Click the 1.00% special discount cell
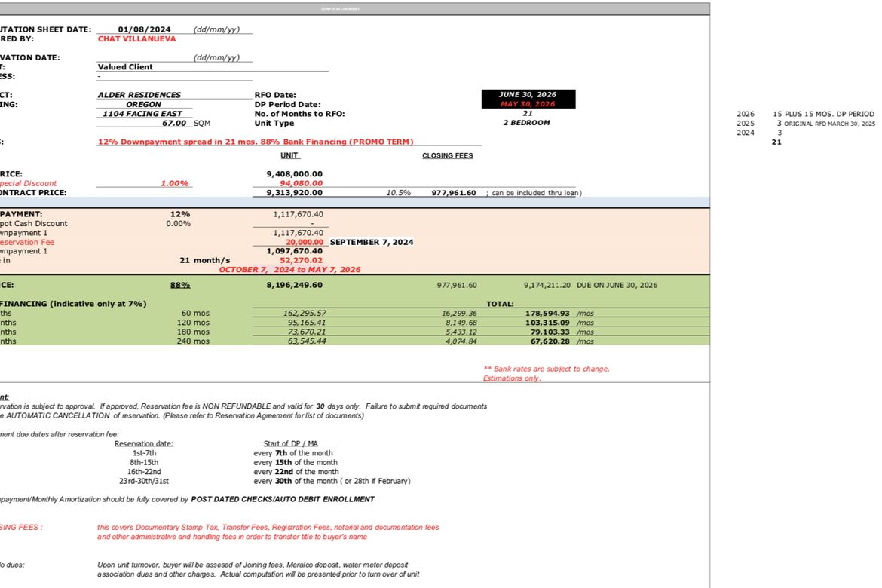 174,183
